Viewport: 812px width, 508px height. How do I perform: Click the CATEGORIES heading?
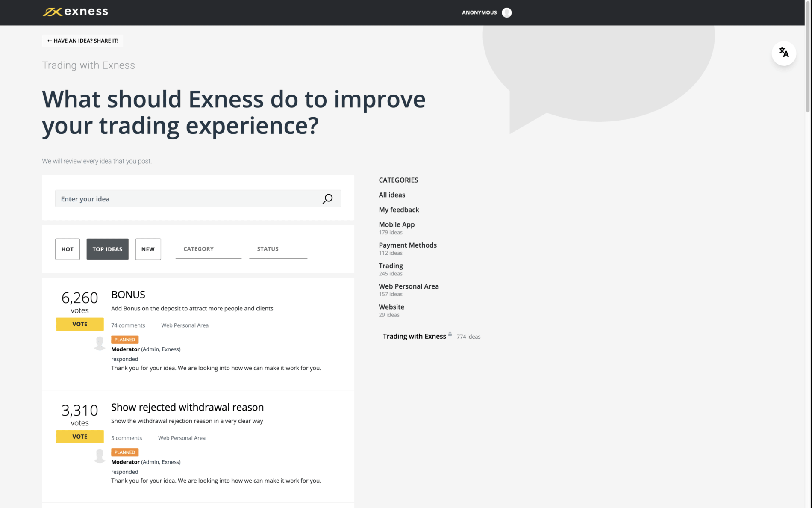[399, 180]
